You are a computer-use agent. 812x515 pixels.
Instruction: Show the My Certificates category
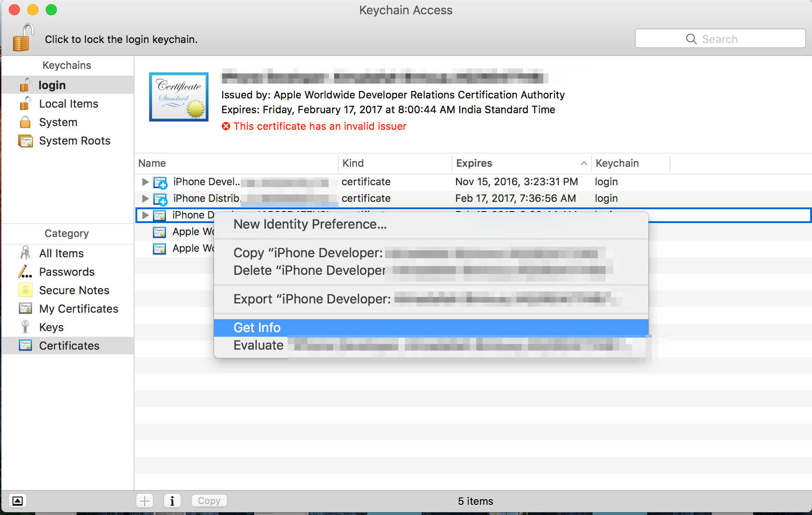(x=67, y=309)
